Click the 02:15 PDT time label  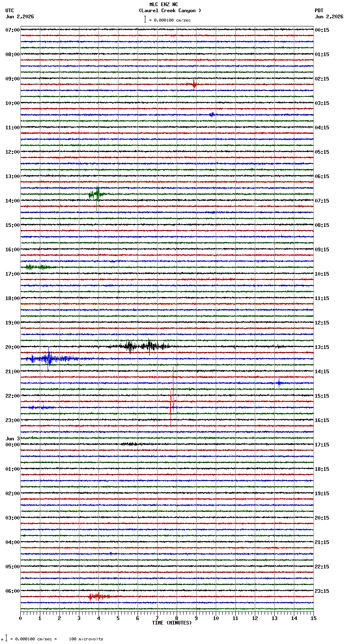pyautogui.click(x=322, y=79)
